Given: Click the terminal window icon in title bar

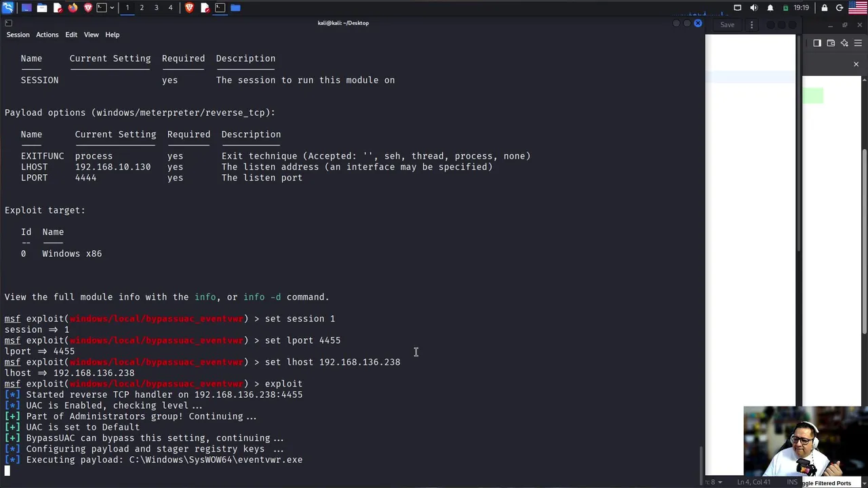Looking at the screenshot, I should 8,23.
